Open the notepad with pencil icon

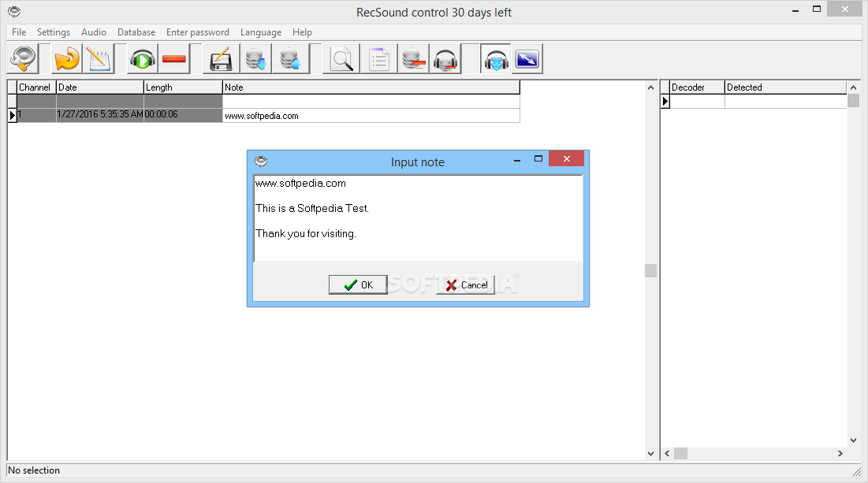(x=99, y=58)
